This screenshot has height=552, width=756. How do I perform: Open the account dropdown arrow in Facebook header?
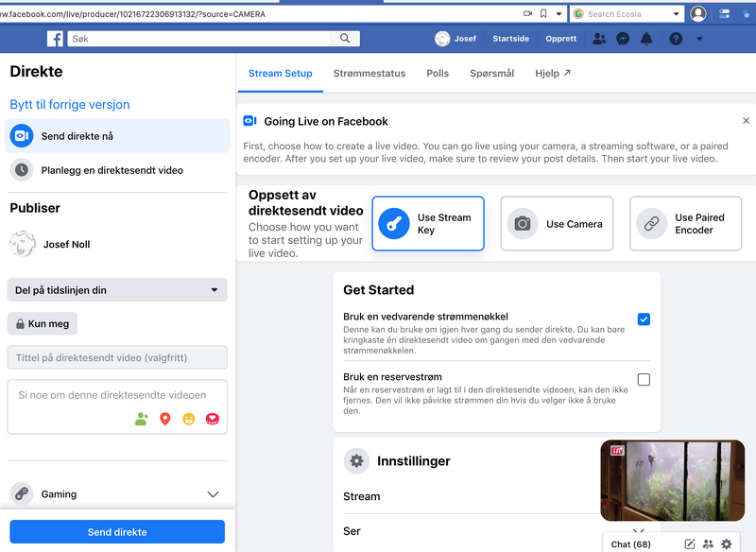point(699,39)
